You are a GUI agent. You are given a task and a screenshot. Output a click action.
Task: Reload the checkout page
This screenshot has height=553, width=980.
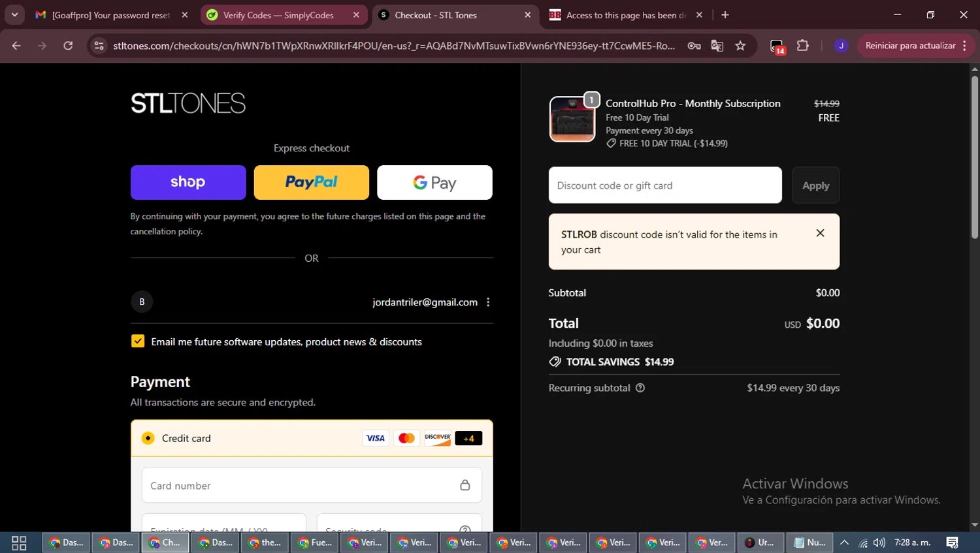[x=68, y=46]
